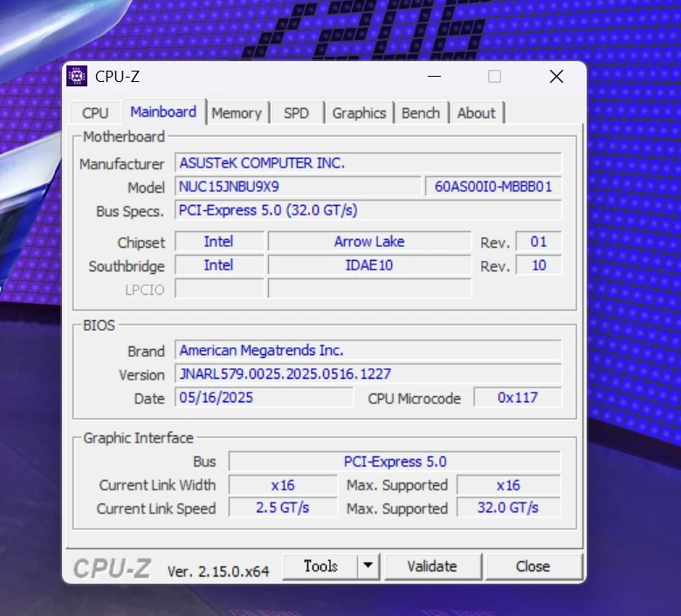Expand the Tools dropdown arrow
Image resolution: width=681 pixels, height=616 pixels.
[x=368, y=566]
